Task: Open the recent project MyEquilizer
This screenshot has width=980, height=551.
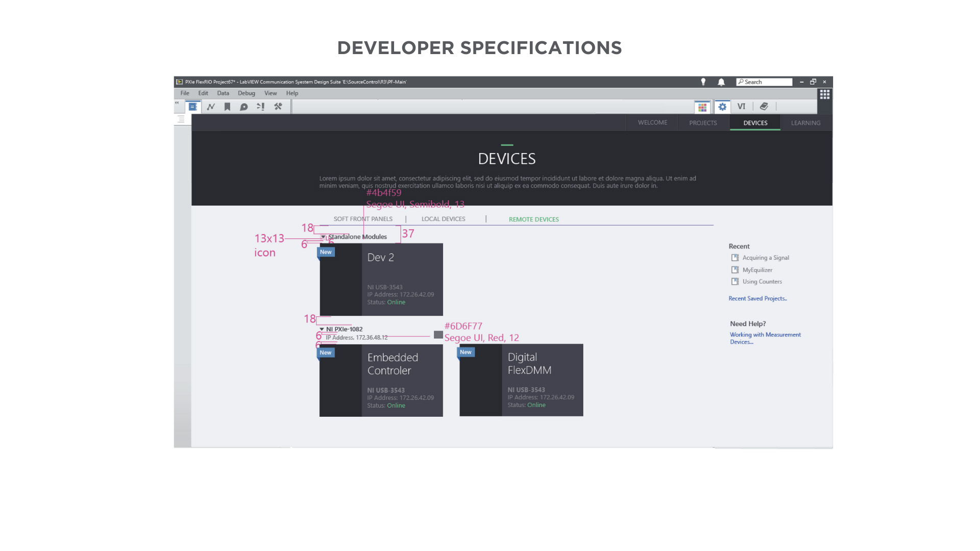Action: 757,270
